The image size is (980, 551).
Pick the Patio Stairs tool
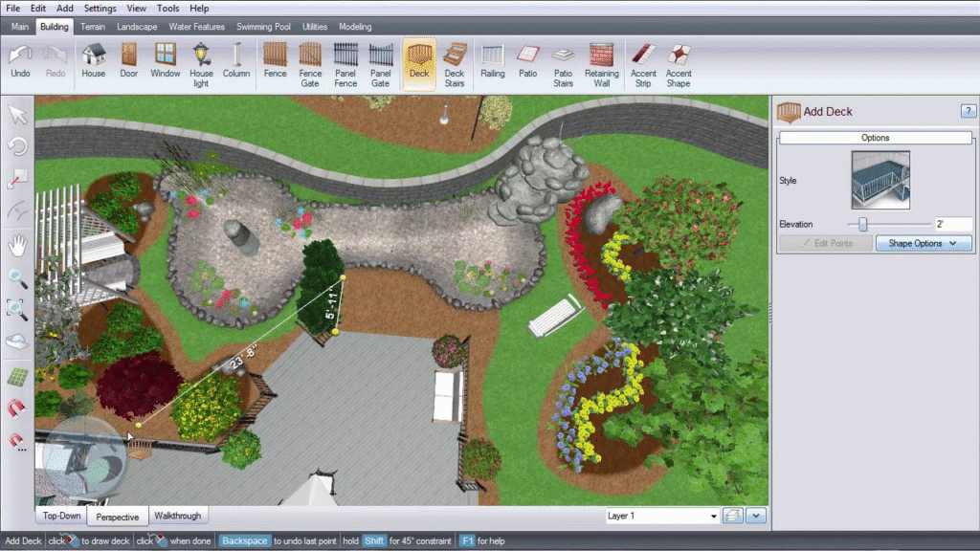[x=564, y=63]
